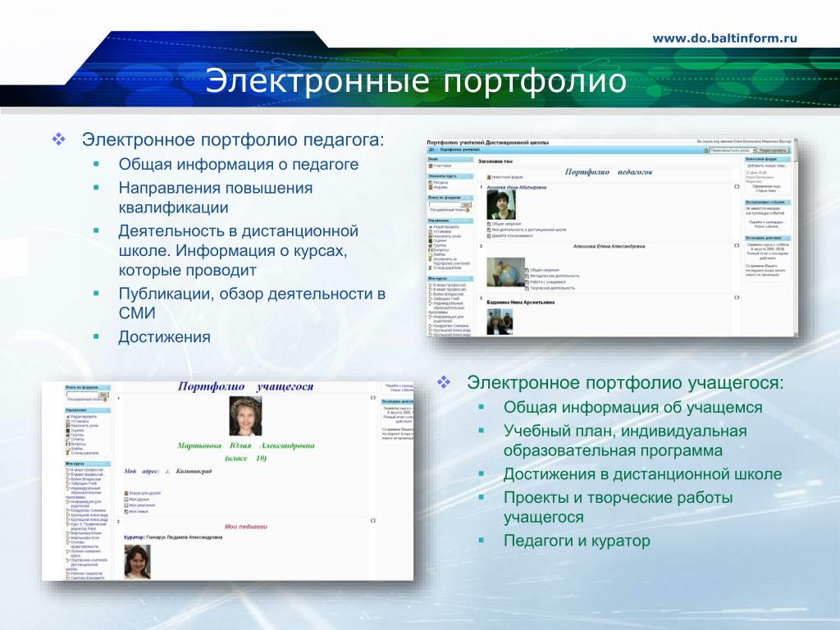Open Моя деятельность в дистанционной школе link

click(x=529, y=230)
